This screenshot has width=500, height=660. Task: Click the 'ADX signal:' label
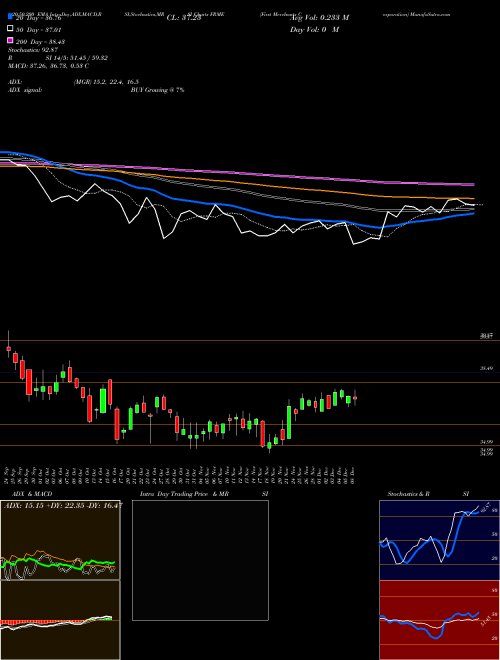click(25, 90)
